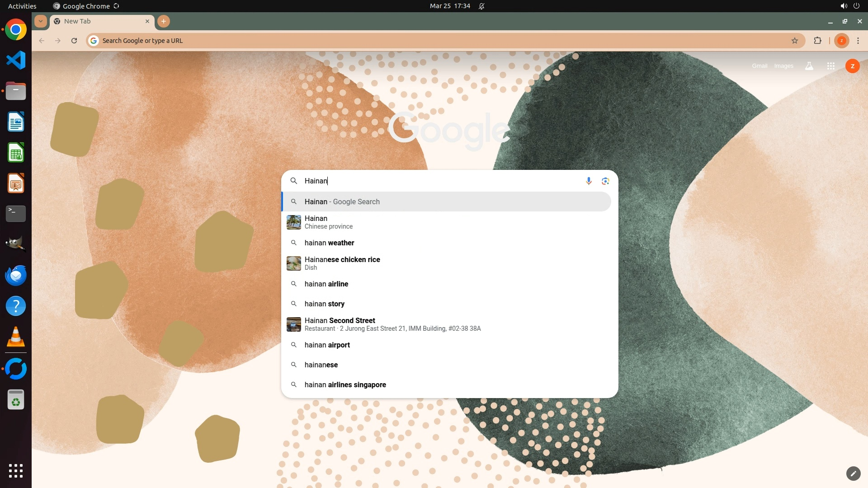The width and height of the screenshot is (868, 488).
Task: Reload the current page
Action: coord(74,41)
